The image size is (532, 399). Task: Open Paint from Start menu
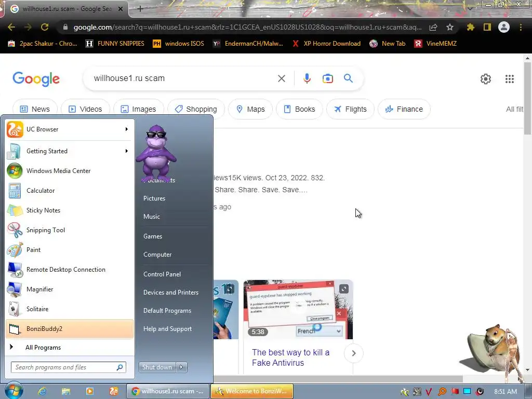coord(70,250)
